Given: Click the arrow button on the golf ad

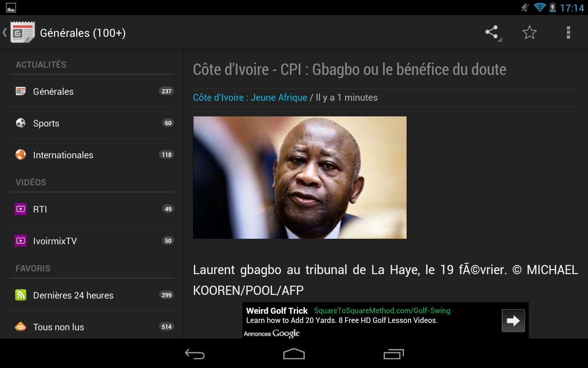Looking at the screenshot, I should tap(513, 321).
